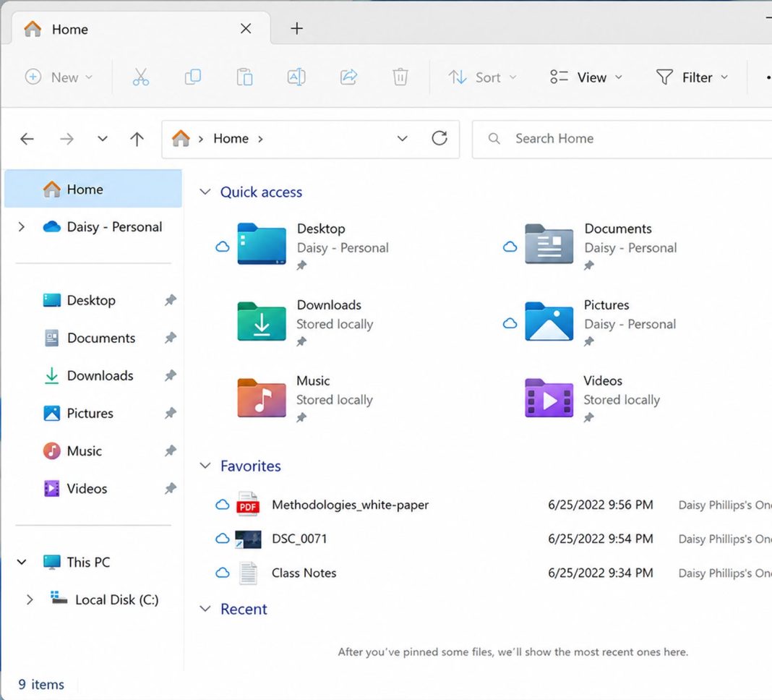This screenshot has width=772, height=700.
Task: Open the DSC_0071 image file
Action: pyautogui.click(x=299, y=539)
